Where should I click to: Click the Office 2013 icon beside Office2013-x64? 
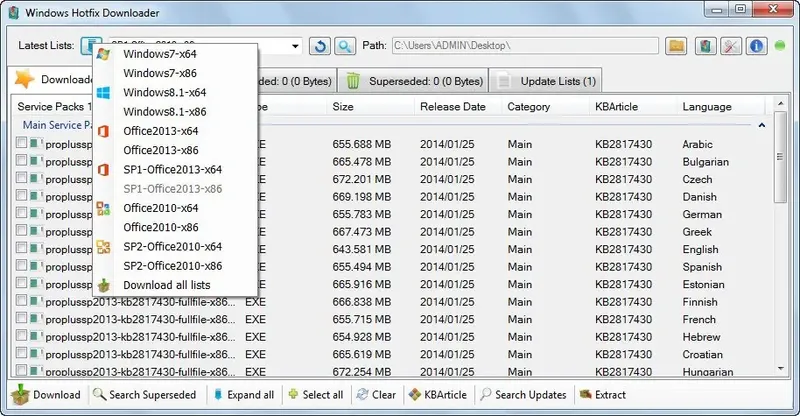pyautogui.click(x=103, y=131)
